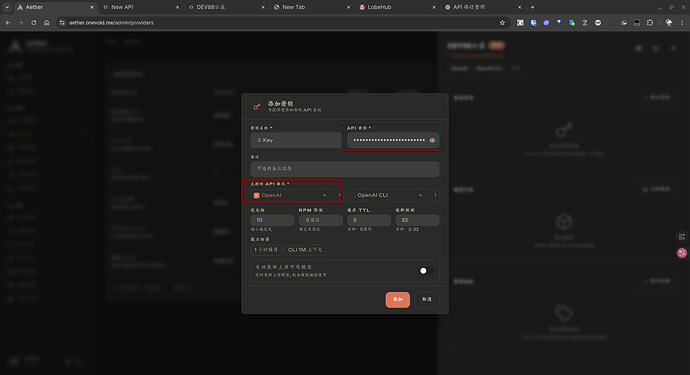Toggle the capability chip left of CLI 1M
690x375 pixels.
[266, 250]
